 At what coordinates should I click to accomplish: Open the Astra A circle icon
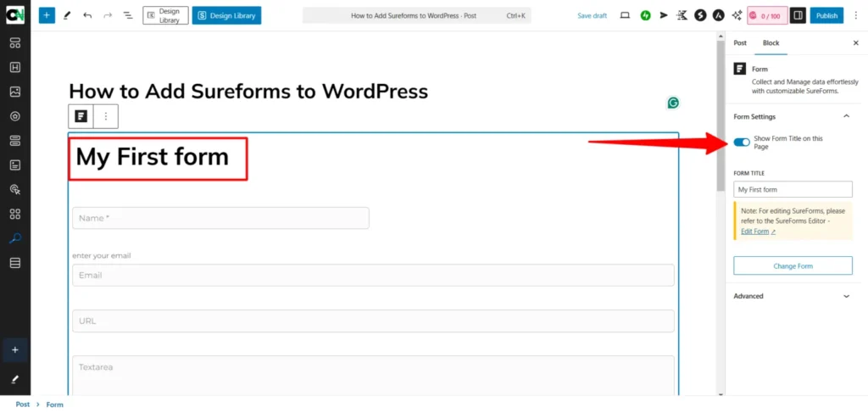point(719,15)
